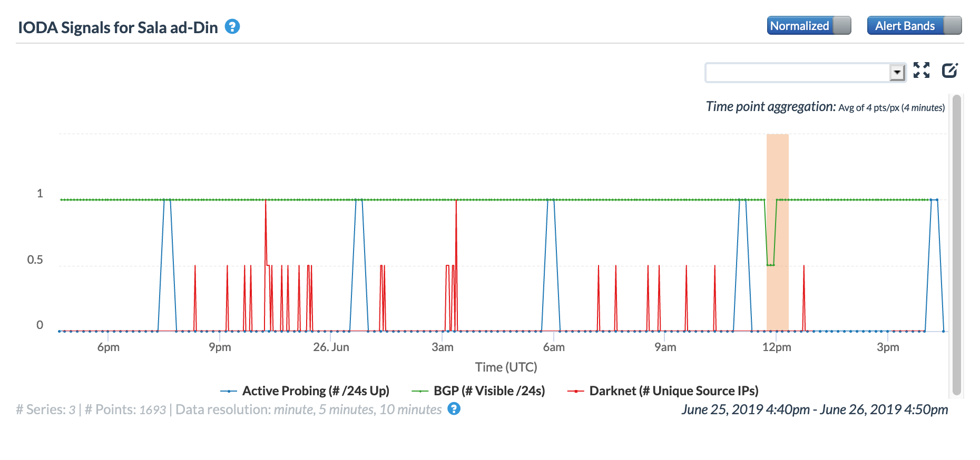Click the red Darknet legend marker

pos(575,391)
